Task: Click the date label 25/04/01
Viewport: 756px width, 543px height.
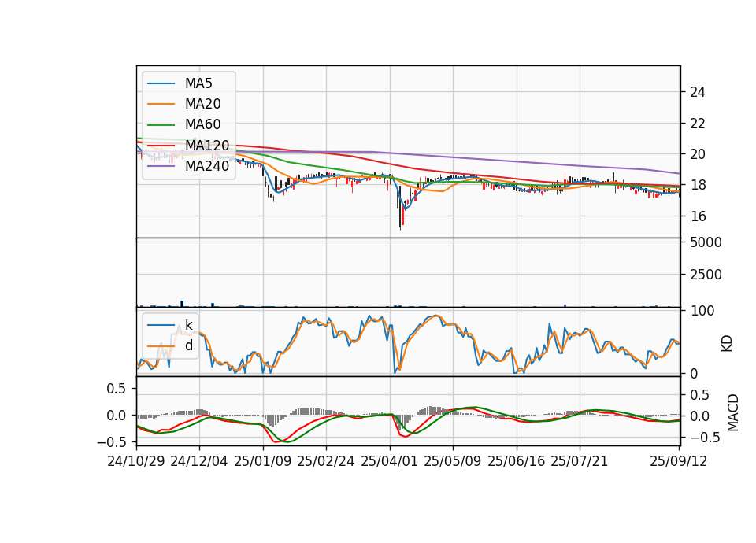Action: 390,461
